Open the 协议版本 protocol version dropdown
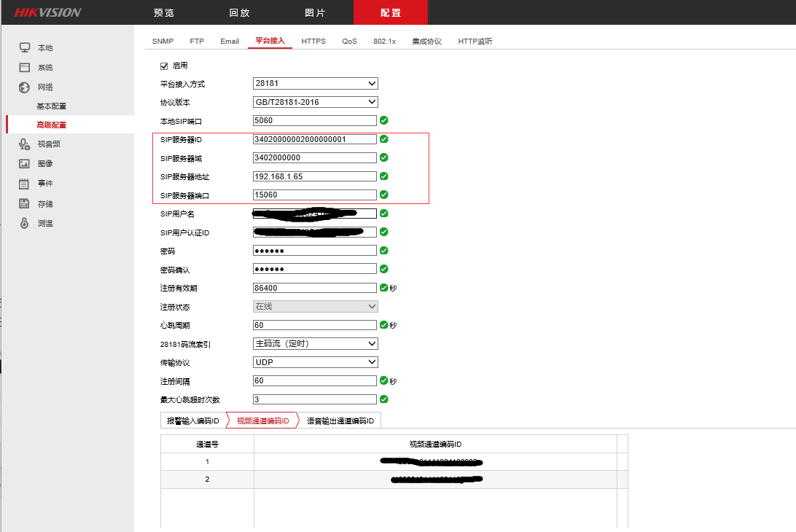 315,101
